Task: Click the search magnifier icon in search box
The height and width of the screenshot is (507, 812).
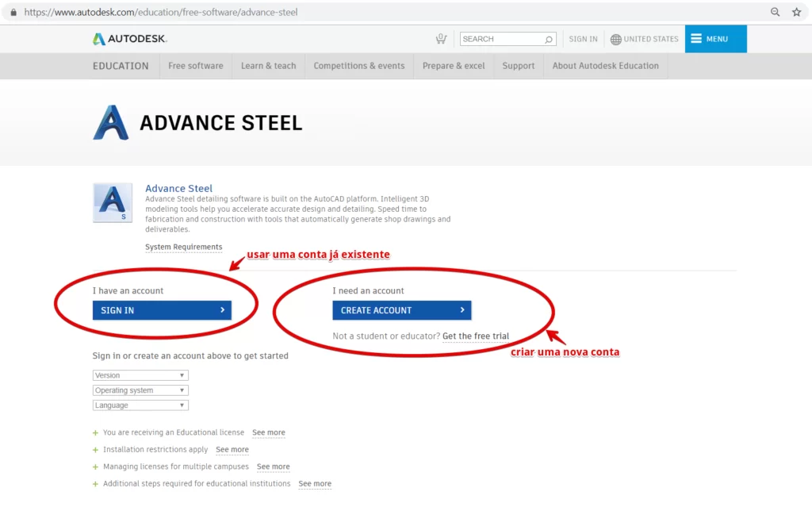Action: [x=549, y=40]
